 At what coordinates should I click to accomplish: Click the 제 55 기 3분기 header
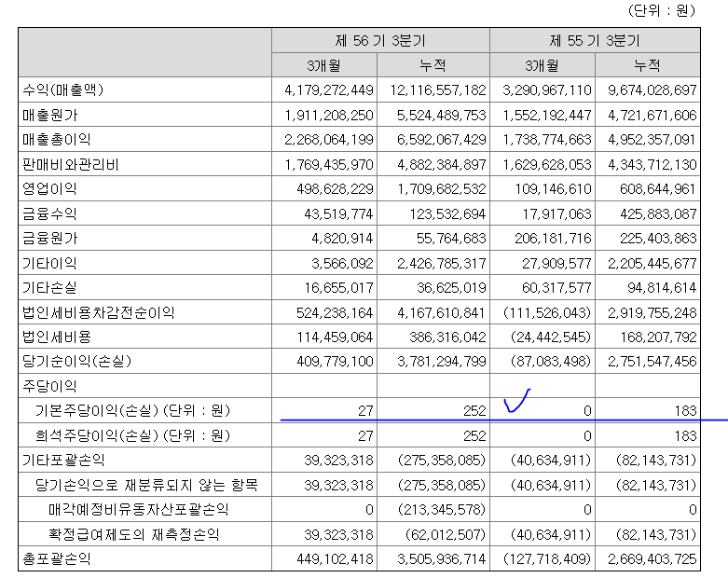pos(595,41)
